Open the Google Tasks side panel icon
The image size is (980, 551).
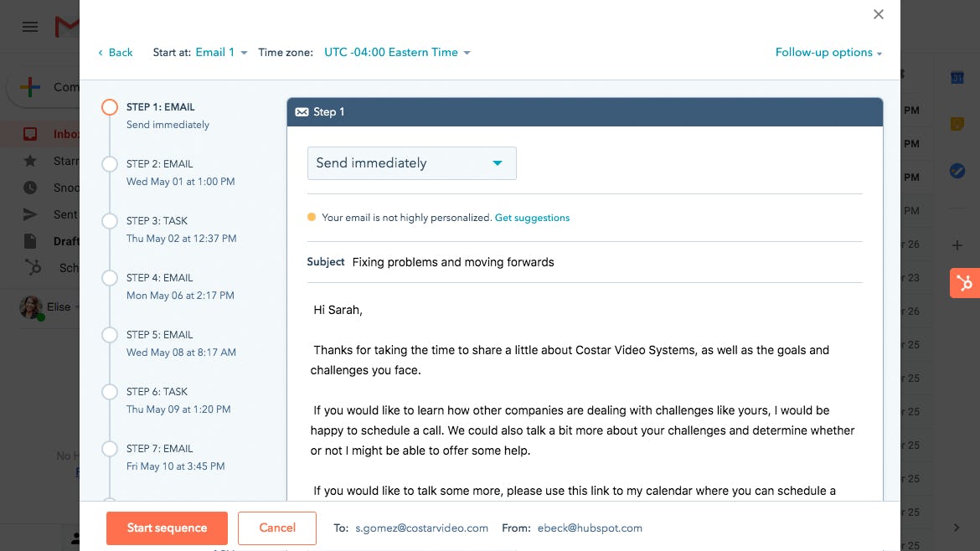[957, 171]
